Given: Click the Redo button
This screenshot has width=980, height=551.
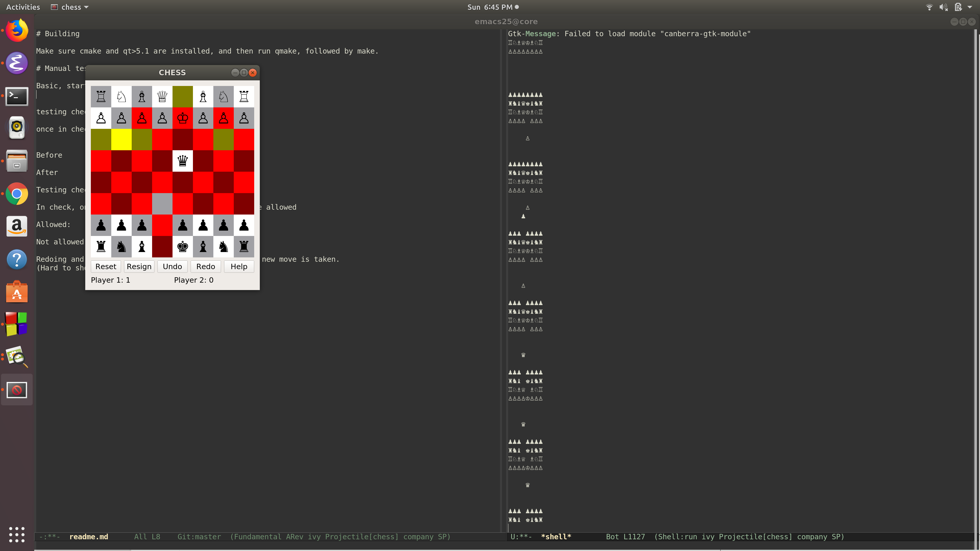Looking at the screenshot, I should [x=205, y=266].
